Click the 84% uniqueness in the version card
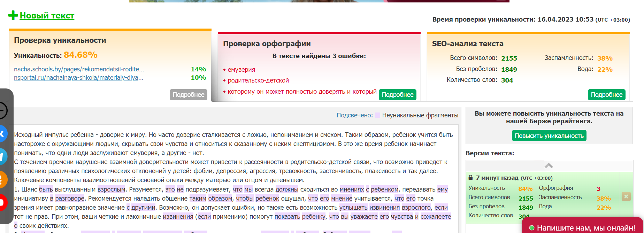644x233 pixels. pos(525,189)
